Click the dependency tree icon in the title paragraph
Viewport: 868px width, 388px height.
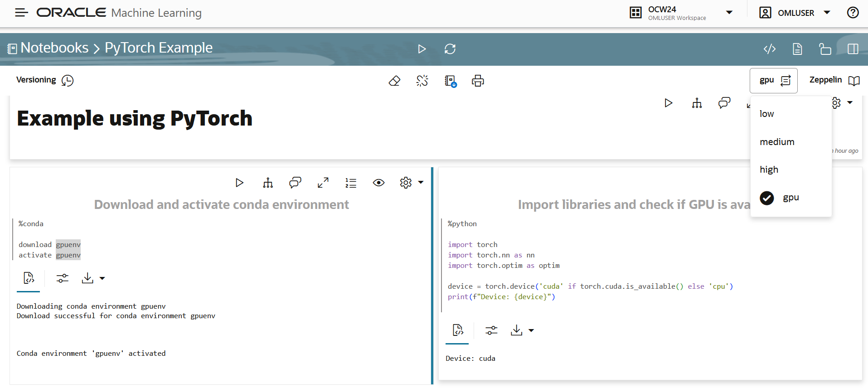pyautogui.click(x=697, y=103)
